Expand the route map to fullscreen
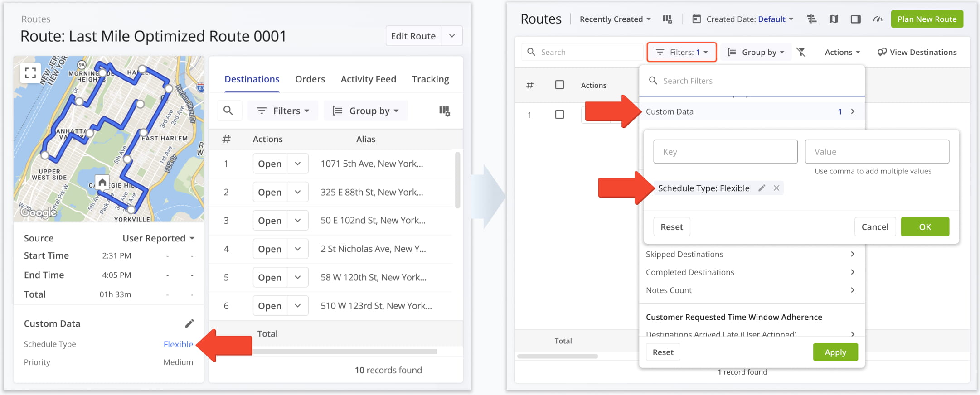This screenshot has width=980, height=395. pyautogui.click(x=30, y=72)
